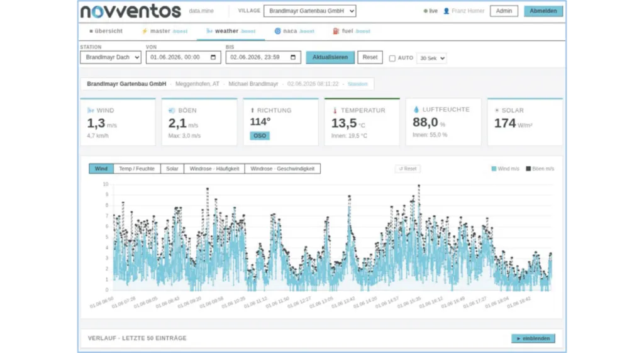Open calendar picker in the VON date field
This screenshot has height=353, width=644.
213,57
